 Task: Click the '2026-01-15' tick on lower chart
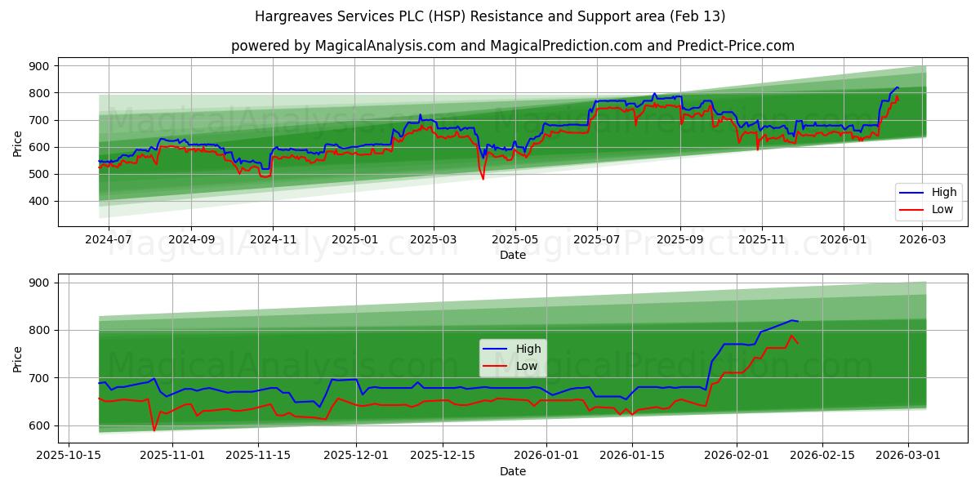tap(632, 457)
